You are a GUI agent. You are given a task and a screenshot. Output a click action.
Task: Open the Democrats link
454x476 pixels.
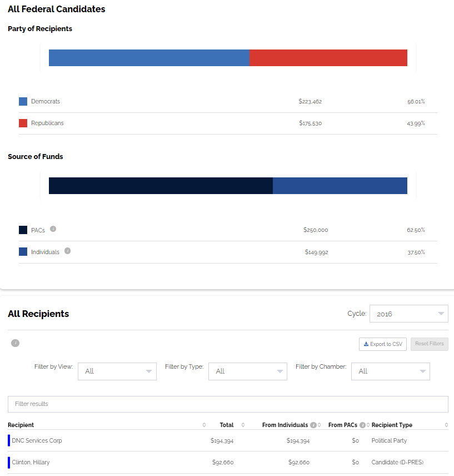pyautogui.click(x=46, y=102)
